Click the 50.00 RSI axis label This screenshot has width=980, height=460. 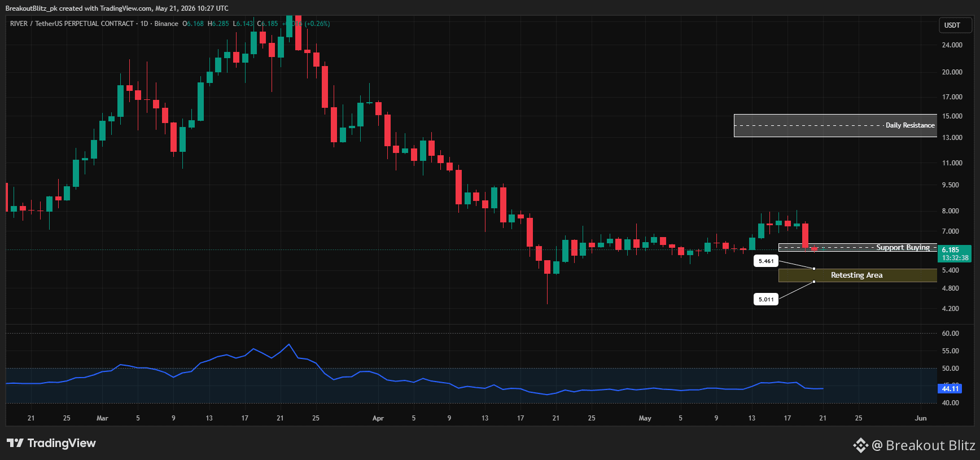tap(951, 369)
